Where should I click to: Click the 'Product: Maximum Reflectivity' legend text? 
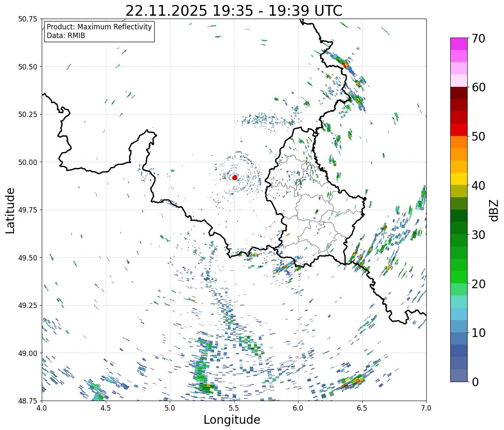click(99, 27)
